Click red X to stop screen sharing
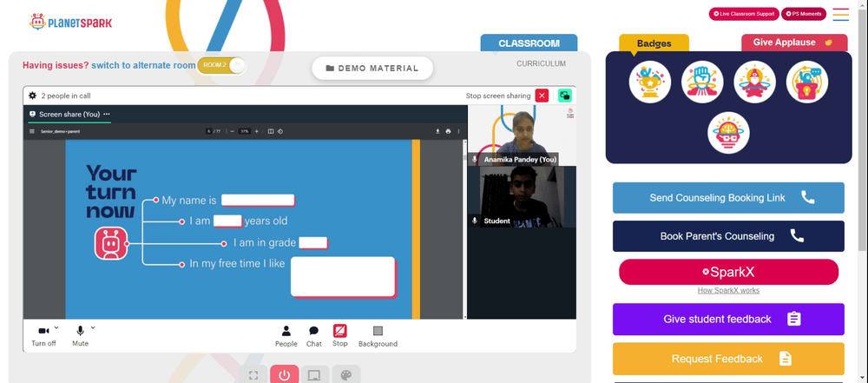Image resolution: width=868 pixels, height=383 pixels. [542, 96]
